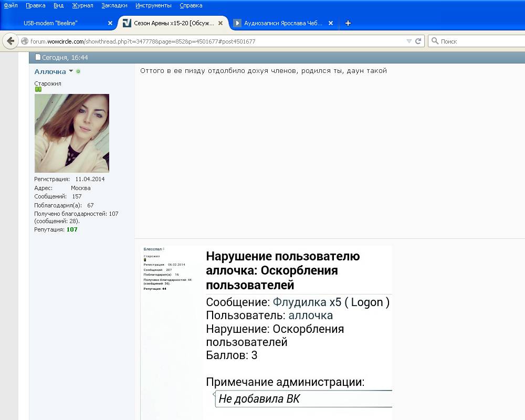Reload the page using the refresh icon
525x420 pixels.
pos(418,41)
